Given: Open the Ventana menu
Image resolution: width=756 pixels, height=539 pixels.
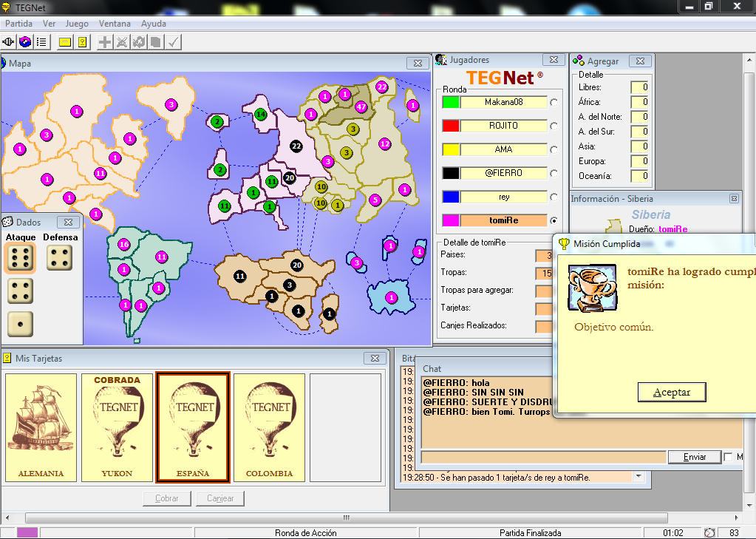Looking at the screenshot, I should point(115,24).
